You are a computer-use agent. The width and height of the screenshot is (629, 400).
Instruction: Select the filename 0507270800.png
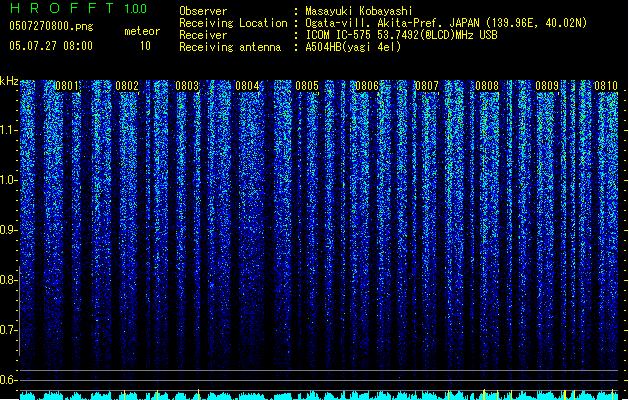tap(51, 26)
